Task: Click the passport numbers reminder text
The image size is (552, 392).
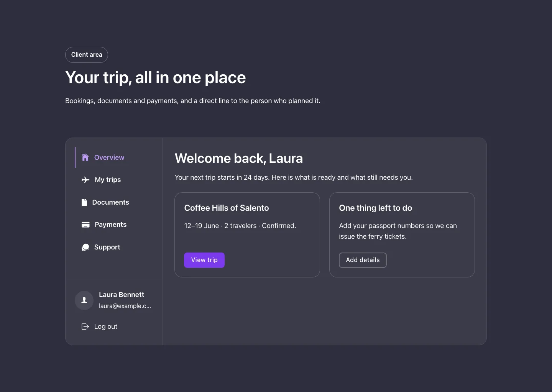Action: pos(398,231)
